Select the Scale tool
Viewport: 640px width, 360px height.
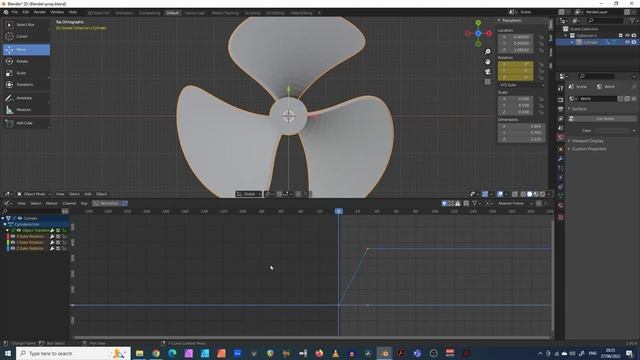[27, 73]
